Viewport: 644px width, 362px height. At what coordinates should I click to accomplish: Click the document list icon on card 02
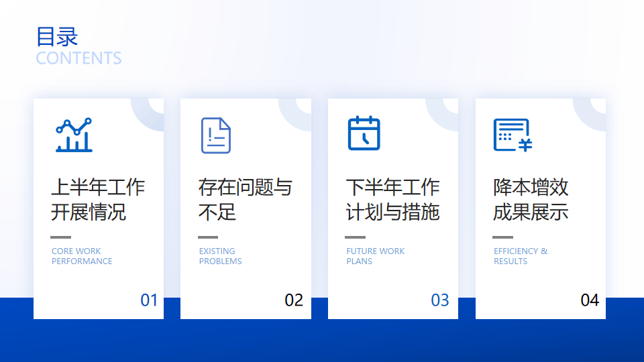[216, 135]
